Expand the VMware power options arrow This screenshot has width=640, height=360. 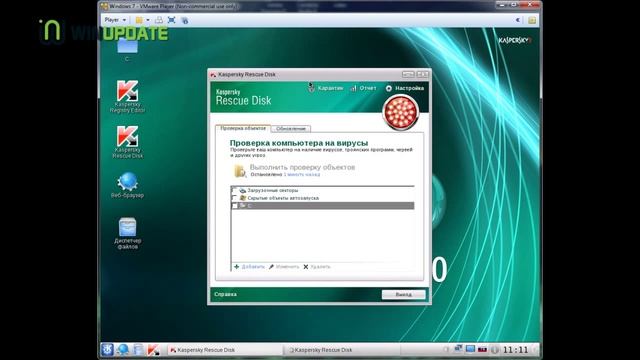tap(148, 20)
